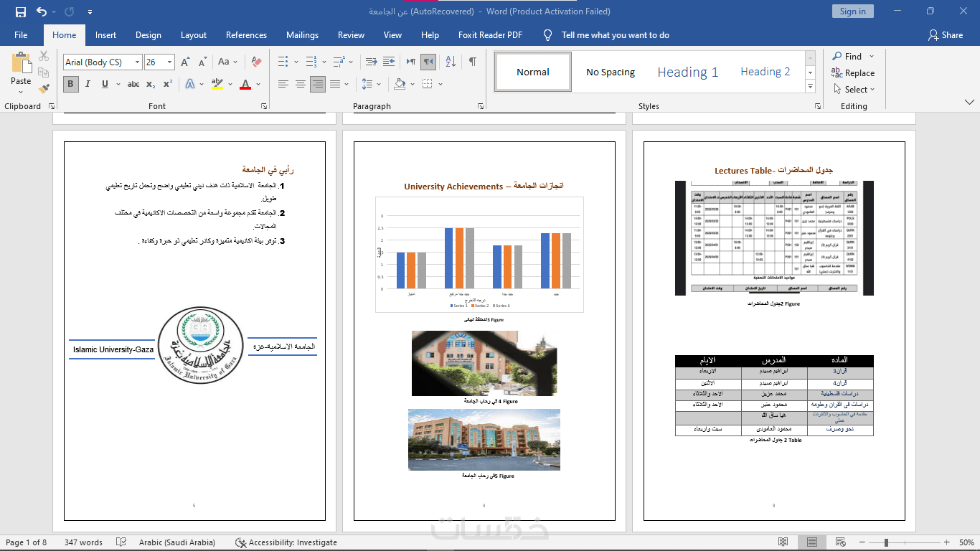Increase the font size with Grow Font

point(185,62)
